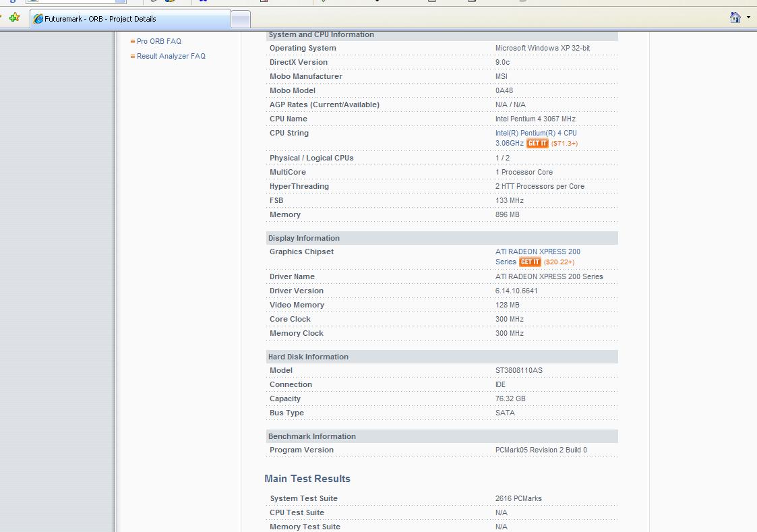Screen dimensions: 757x532
Task: Click the 'Memory Test Suite' row label
Action: [305, 527]
